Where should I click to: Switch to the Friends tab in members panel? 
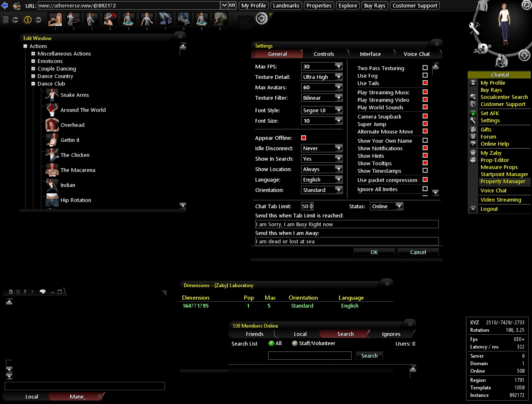pos(254,334)
